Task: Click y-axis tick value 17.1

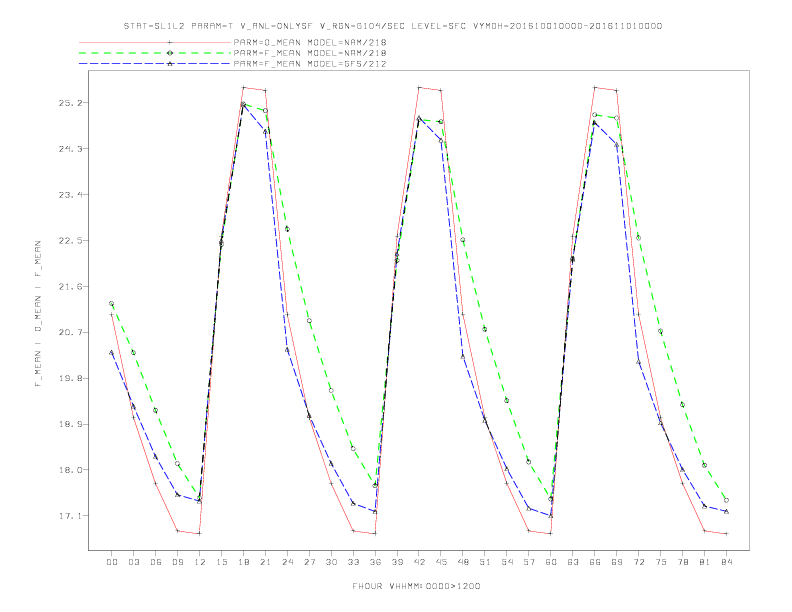Action: click(70, 516)
